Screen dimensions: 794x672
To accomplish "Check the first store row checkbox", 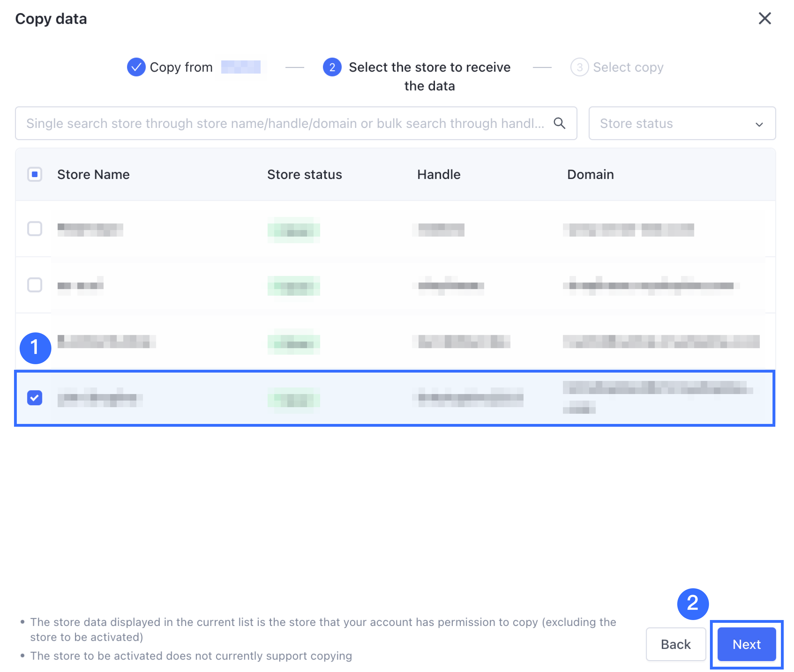I will coord(35,228).
